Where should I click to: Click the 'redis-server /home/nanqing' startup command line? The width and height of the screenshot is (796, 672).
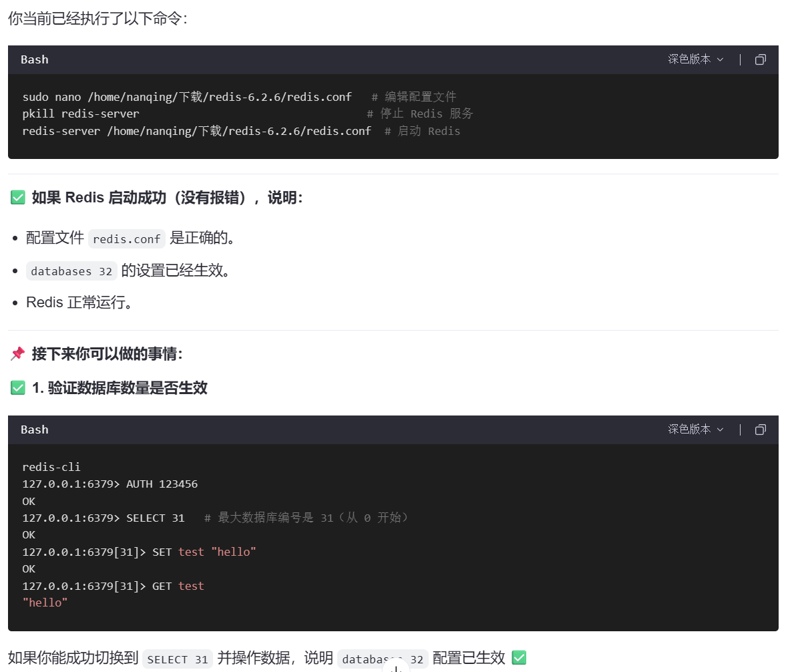(x=196, y=131)
